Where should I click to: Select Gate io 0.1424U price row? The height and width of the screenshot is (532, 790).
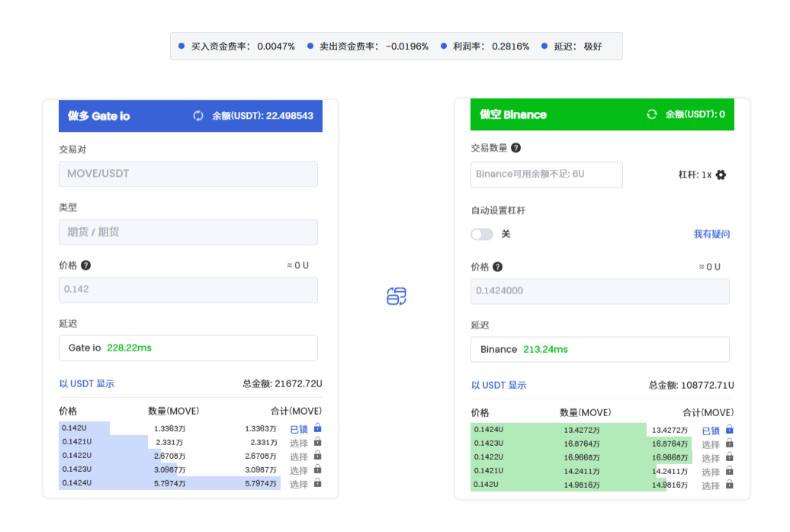[299, 484]
